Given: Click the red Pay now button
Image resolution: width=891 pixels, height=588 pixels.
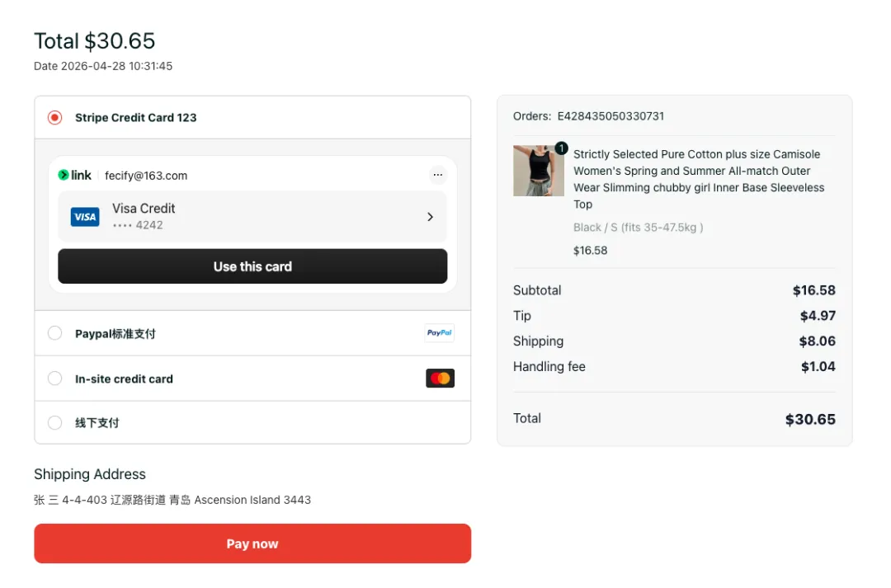Looking at the screenshot, I should pos(252,543).
